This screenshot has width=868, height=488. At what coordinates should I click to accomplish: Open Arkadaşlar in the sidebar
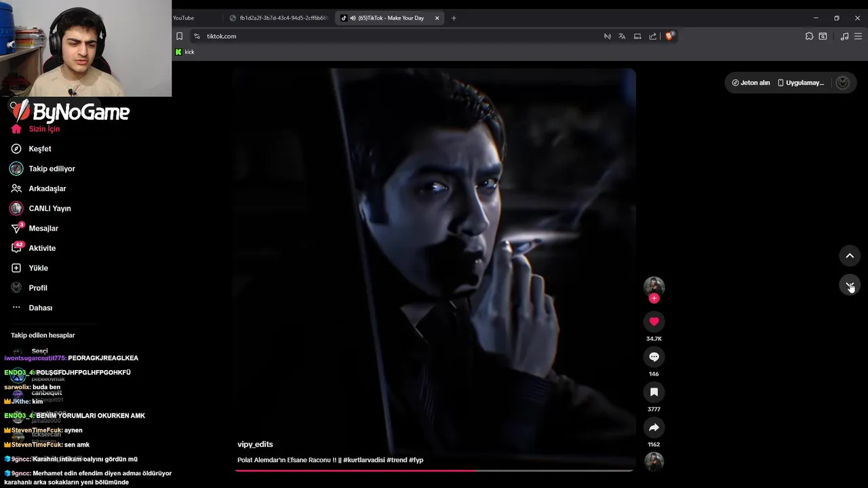tap(47, 188)
